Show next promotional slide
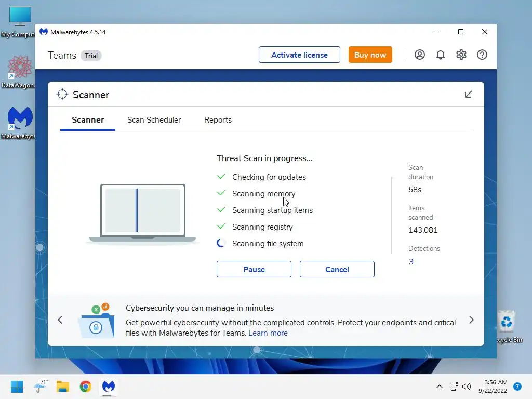532x399 pixels. click(471, 320)
